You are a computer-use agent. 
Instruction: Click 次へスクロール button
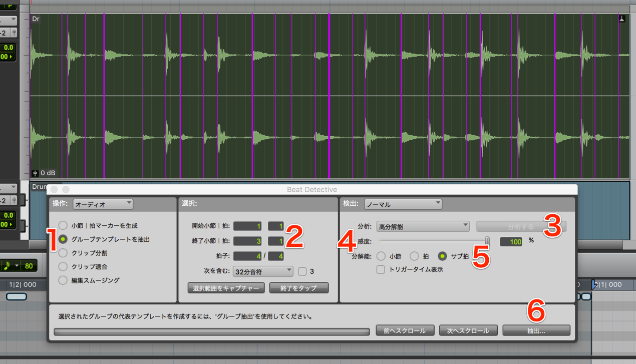[468, 330]
